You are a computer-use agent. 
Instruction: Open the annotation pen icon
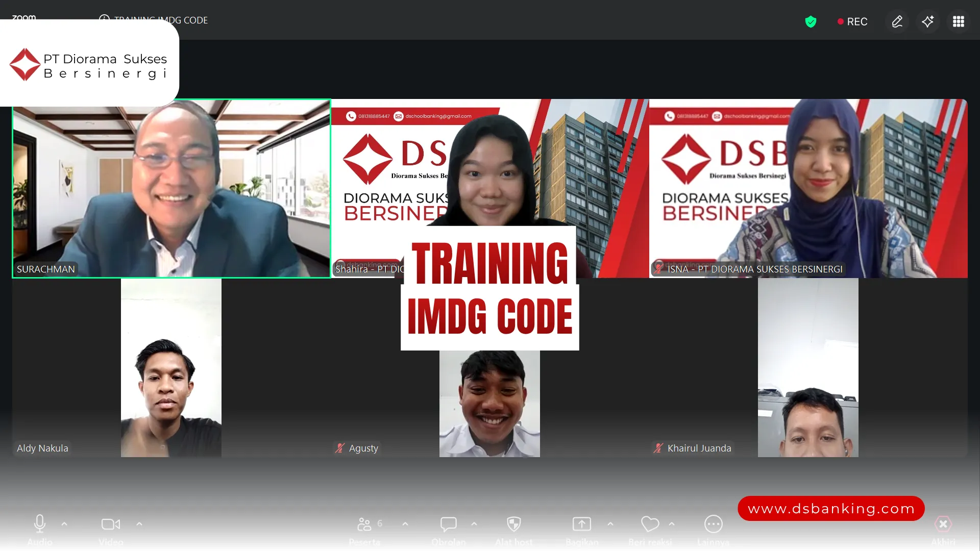tap(897, 21)
